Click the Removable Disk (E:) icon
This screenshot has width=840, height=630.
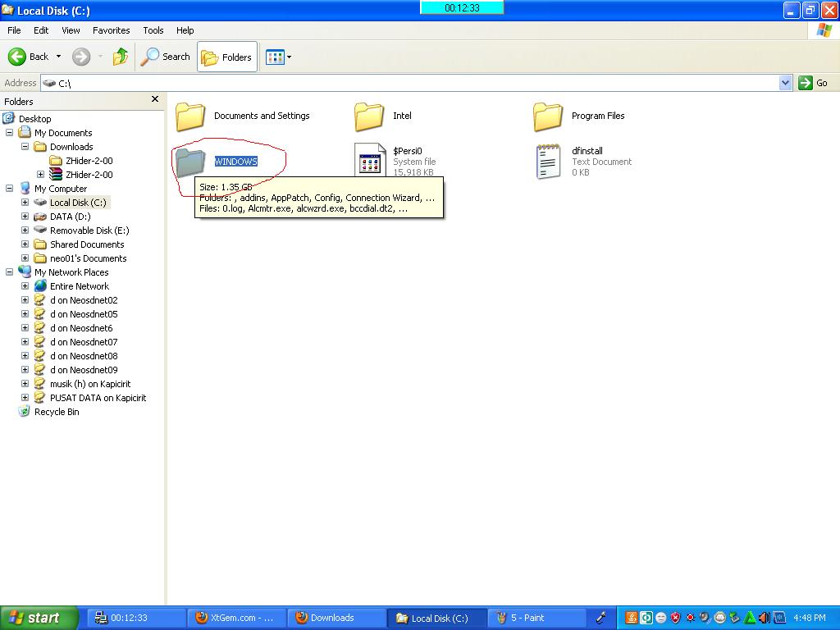(x=40, y=230)
